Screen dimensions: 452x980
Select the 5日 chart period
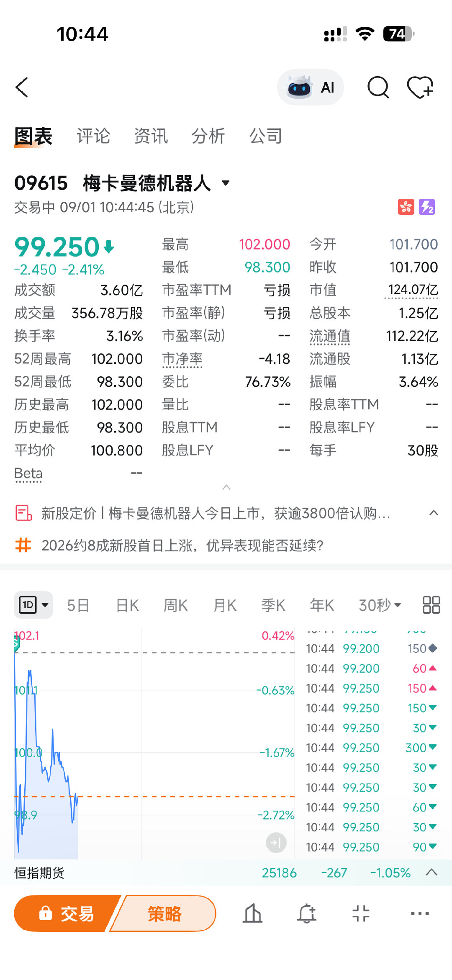(78, 605)
